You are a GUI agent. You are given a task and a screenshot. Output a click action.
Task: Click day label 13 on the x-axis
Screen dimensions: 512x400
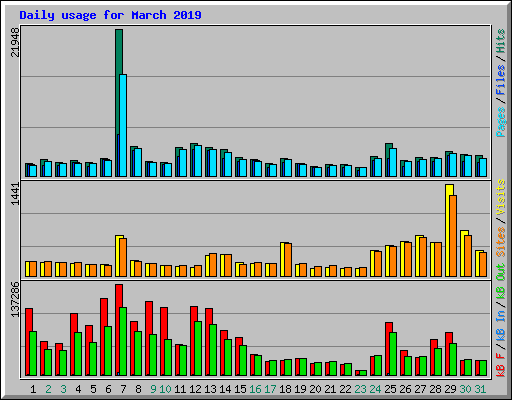click(x=210, y=389)
